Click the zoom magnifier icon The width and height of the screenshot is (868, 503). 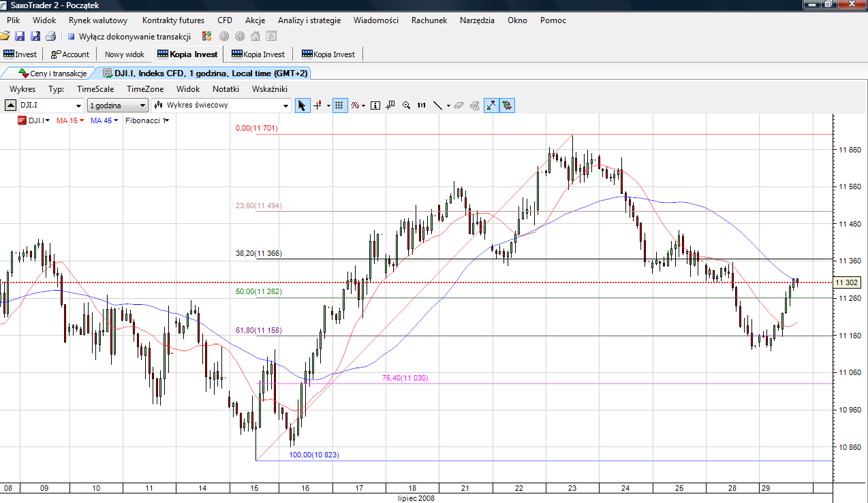pyautogui.click(x=407, y=106)
